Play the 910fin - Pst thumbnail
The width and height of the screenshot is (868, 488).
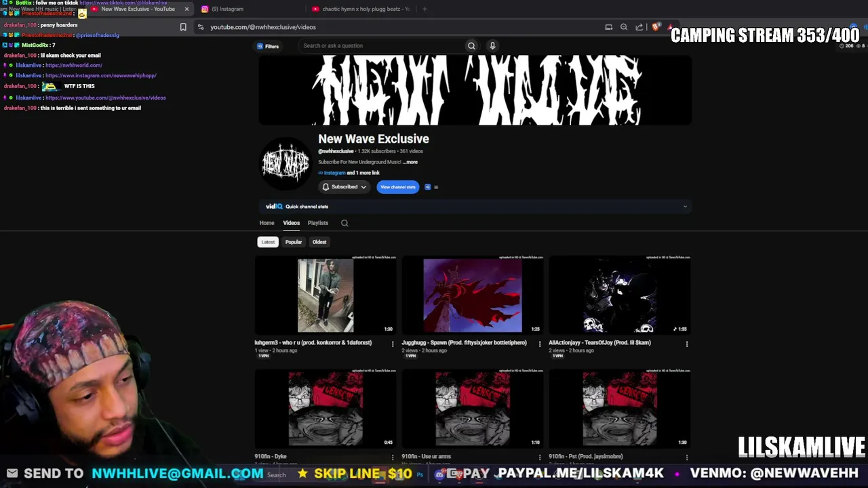click(620, 409)
